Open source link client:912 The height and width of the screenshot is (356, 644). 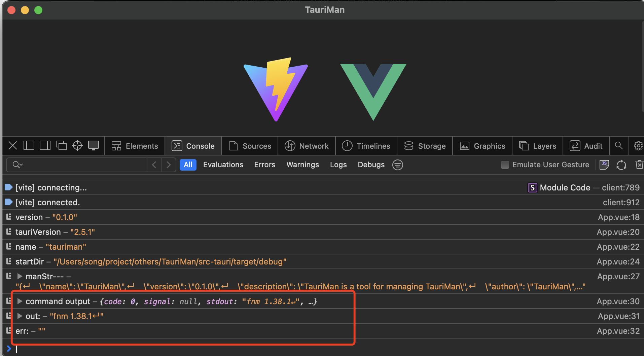621,202
